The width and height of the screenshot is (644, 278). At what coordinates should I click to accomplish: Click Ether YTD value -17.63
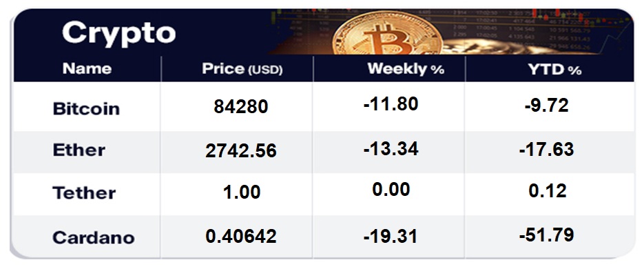click(x=546, y=148)
